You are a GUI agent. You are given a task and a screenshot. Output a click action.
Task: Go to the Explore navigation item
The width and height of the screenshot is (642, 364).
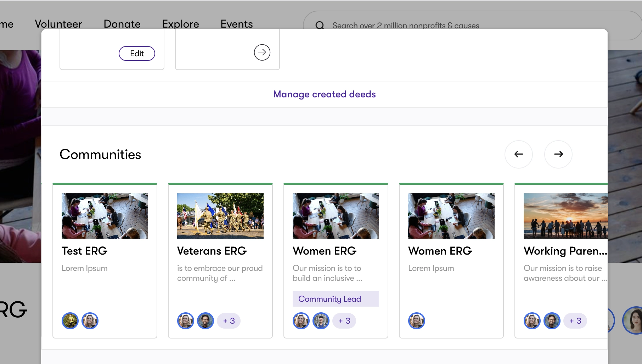[x=181, y=24]
